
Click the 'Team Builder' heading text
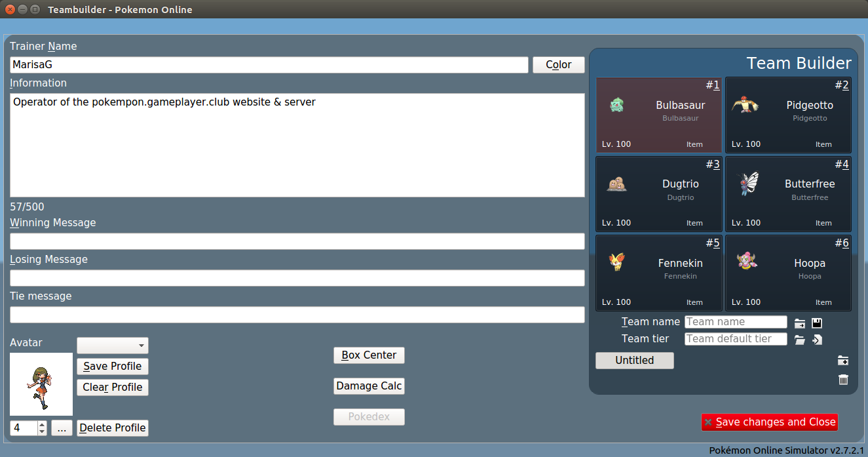[x=799, y=63]
